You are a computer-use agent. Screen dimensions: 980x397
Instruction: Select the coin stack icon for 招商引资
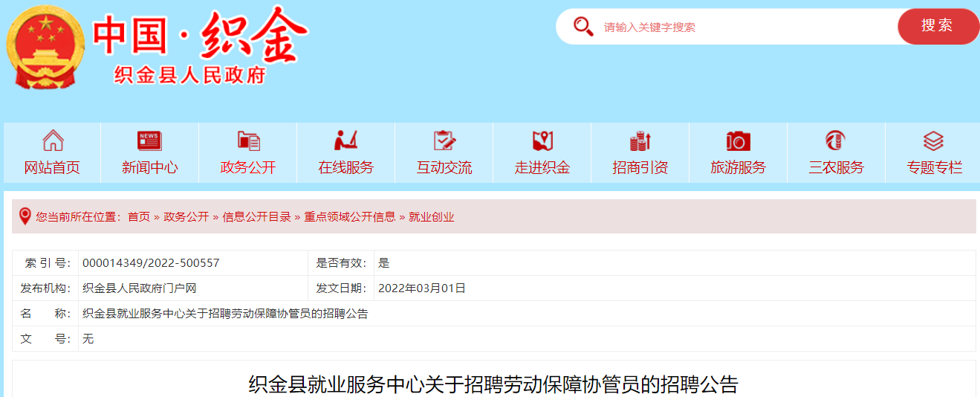(x=640, y=141)
